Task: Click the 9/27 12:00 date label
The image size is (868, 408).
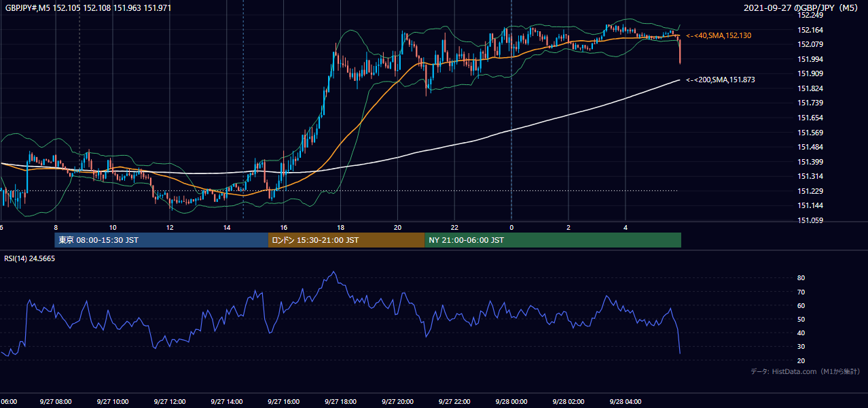Action: (170, 402)
